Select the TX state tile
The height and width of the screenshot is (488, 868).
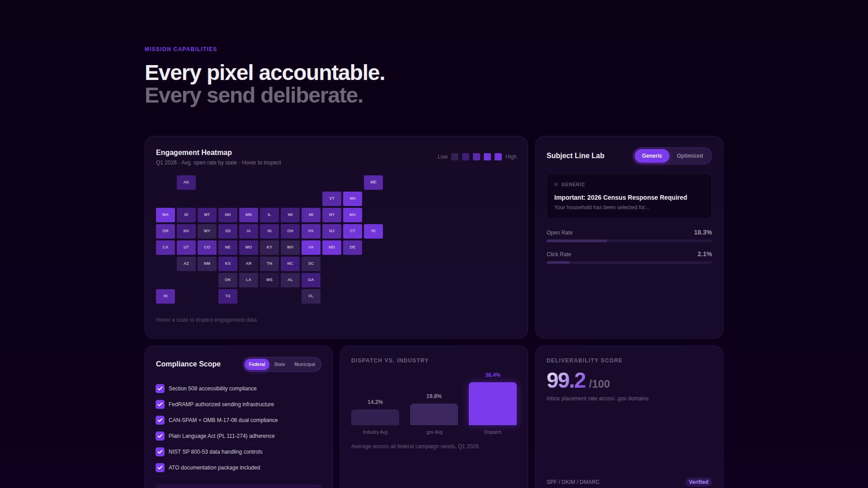228,296
